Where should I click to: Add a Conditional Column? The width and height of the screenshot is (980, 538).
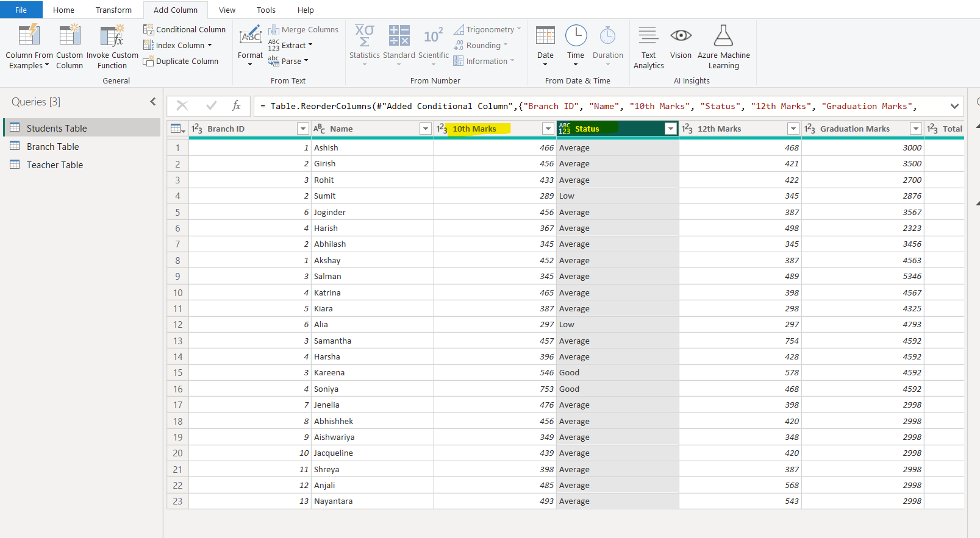tap(185, 29)
